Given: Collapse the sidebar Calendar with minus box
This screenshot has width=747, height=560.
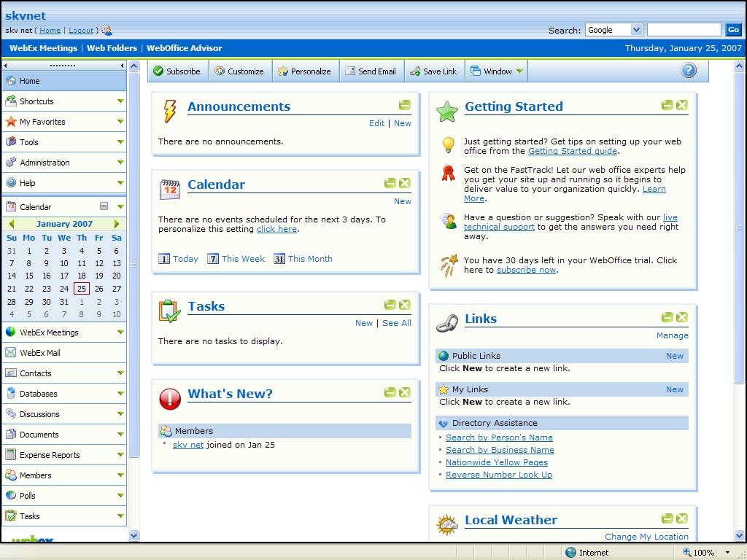Looking at the screenshot, I should tap(104, 206).
